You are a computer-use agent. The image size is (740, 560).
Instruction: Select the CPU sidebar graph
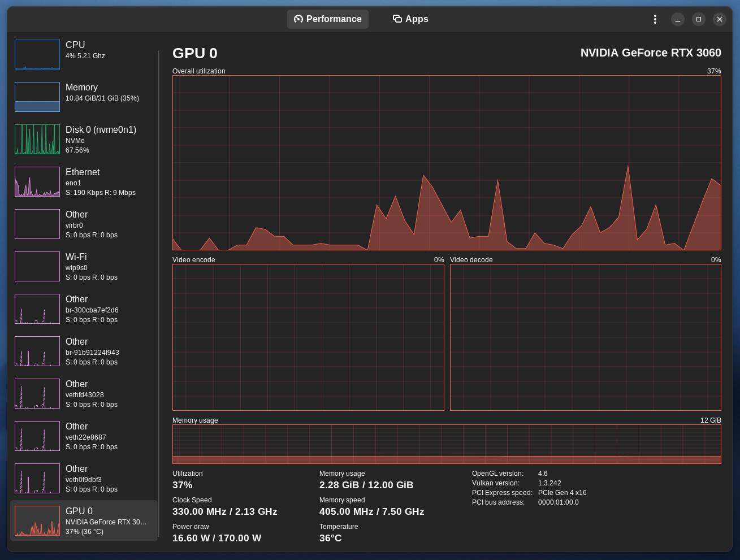(37, 54)
